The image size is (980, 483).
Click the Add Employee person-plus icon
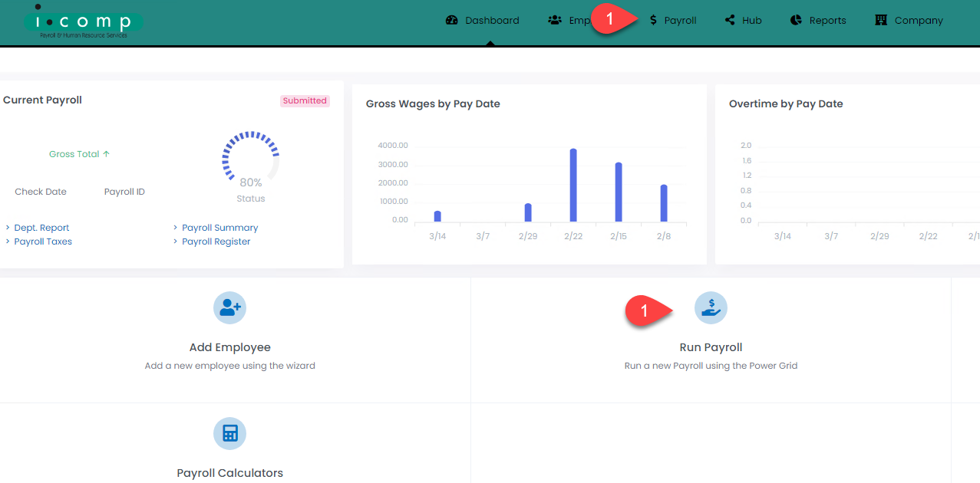(x=229, y=307)
